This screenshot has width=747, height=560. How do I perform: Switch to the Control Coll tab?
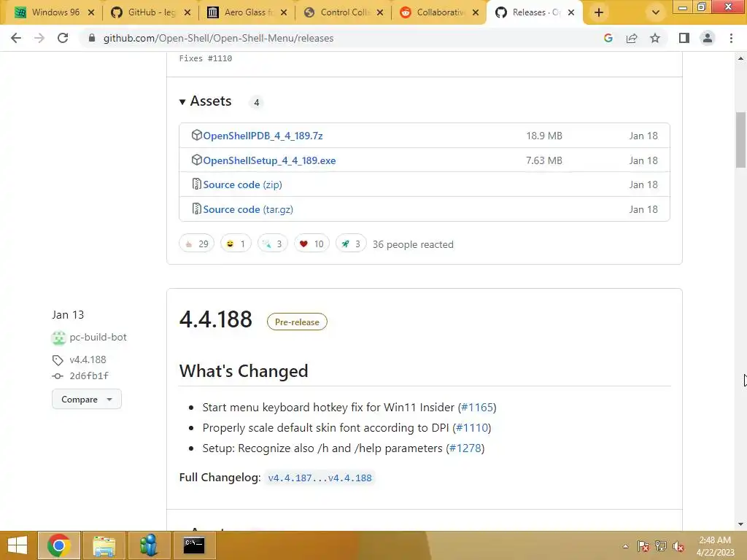click(x=344, y=12)
